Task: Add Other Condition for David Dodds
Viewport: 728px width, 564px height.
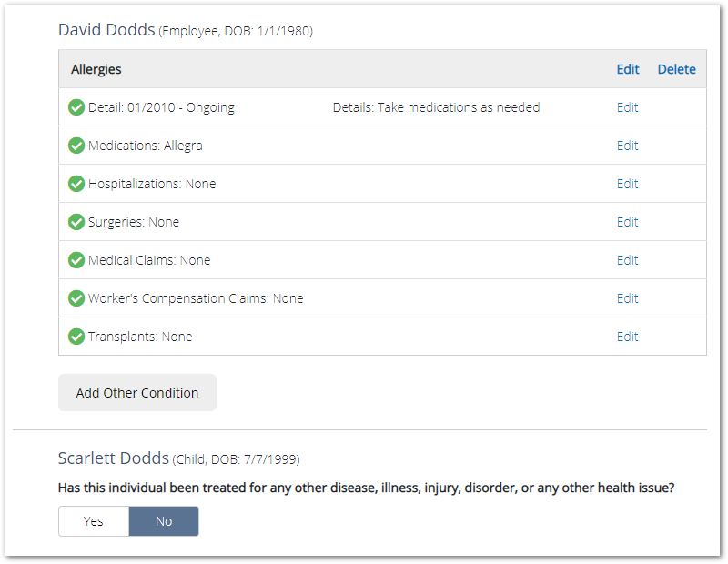Action: pyautogui.click(x=137, y=393)
